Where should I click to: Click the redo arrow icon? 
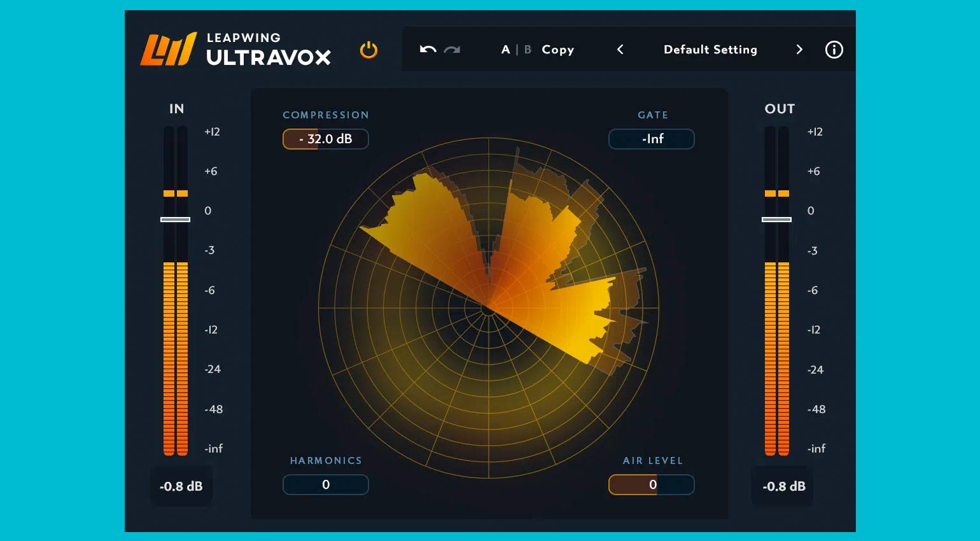point(452,50)
